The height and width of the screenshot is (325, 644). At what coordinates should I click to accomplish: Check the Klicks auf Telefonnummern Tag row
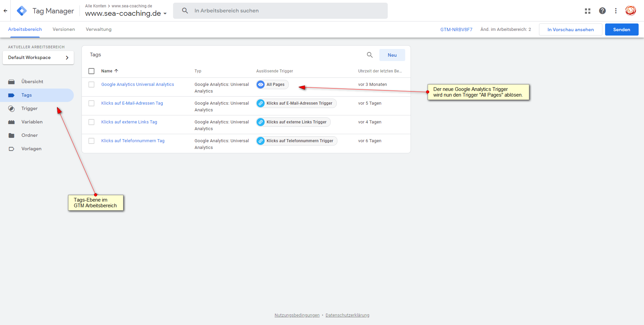click(91, 141)
